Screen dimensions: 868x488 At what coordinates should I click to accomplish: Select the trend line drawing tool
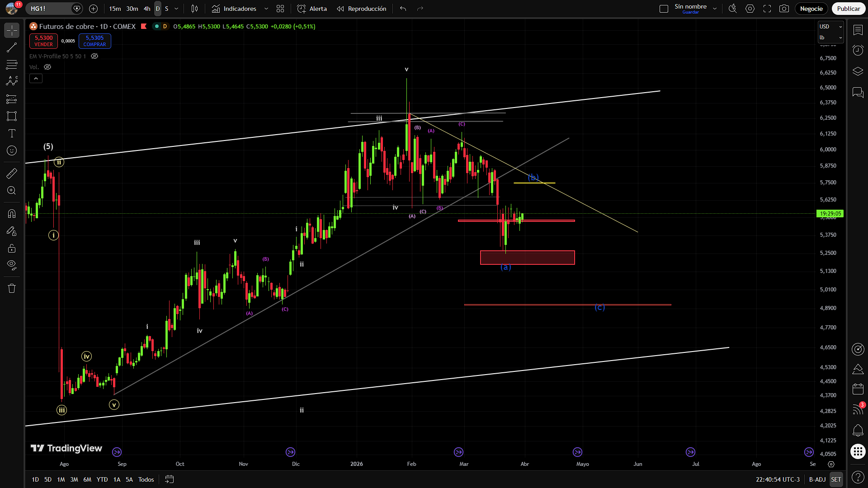pyautogui.click(x=12, y=48)
